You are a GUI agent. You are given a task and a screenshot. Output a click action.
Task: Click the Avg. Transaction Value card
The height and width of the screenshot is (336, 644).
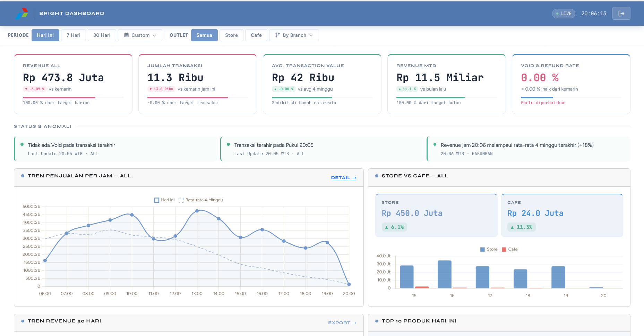pos(322,84)
